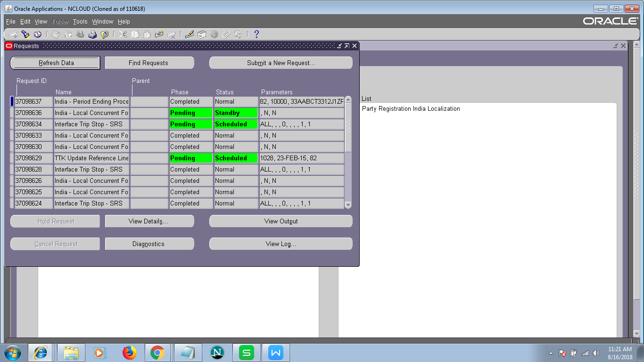Click the View Output button
Image resolution: width=644 pixels, height=362 pixels.
pos(281,221)
